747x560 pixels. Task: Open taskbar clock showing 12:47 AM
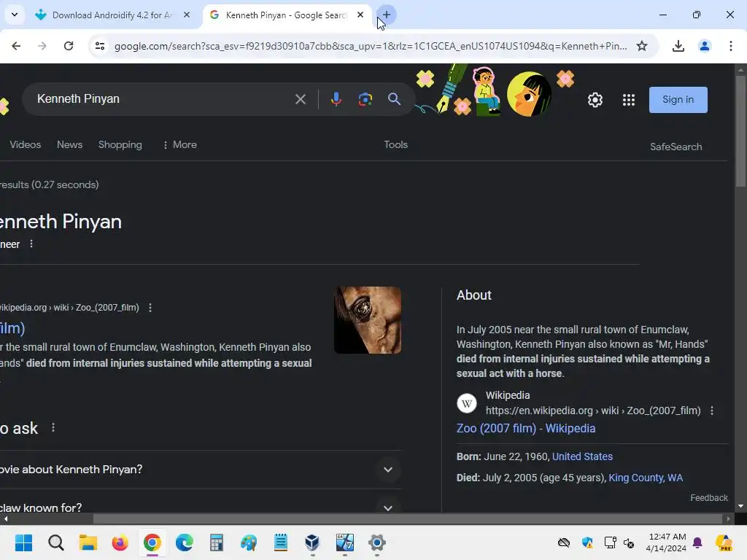tap(667, 542)
